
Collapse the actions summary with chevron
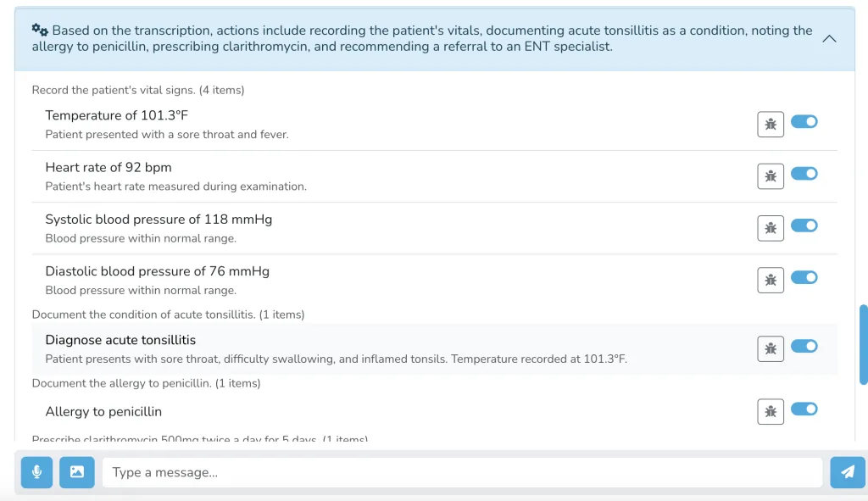[x=829, y=39]
